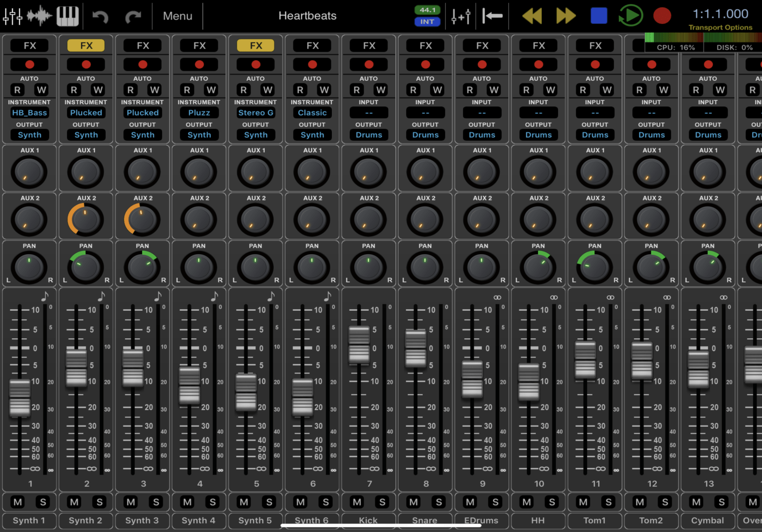Click the Heartbeats project title
This screenshot has width=762, height=532.
308,16
